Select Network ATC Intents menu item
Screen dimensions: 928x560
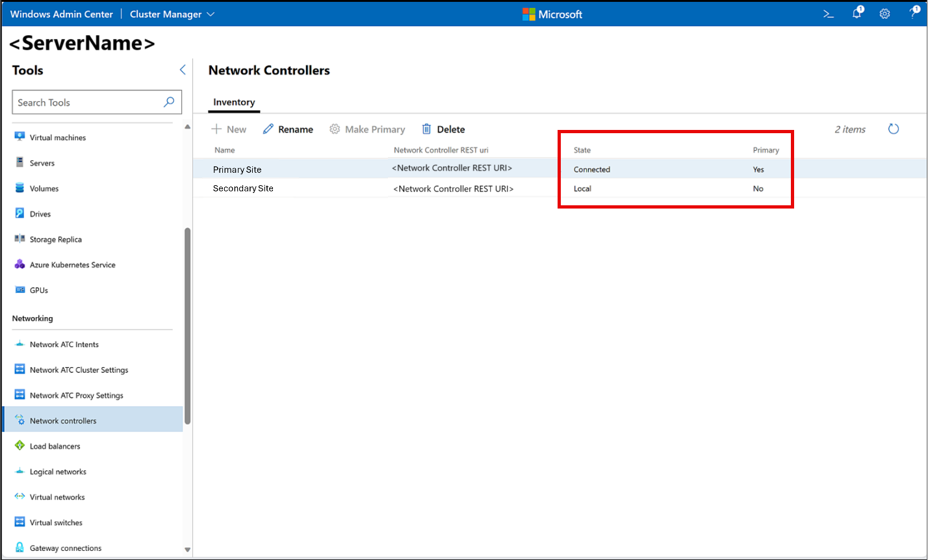point(64,344)
